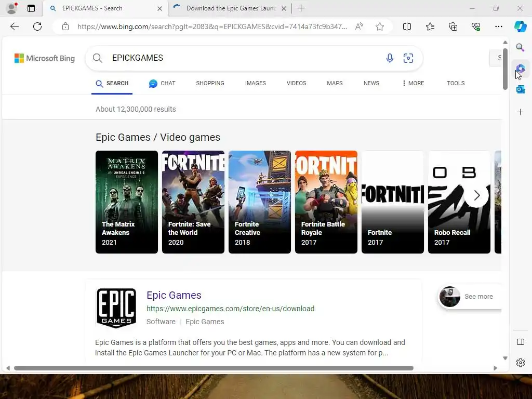Open the IMAGES results tab
Viewport: 532px width, 399px height.
tap(256, 83)
